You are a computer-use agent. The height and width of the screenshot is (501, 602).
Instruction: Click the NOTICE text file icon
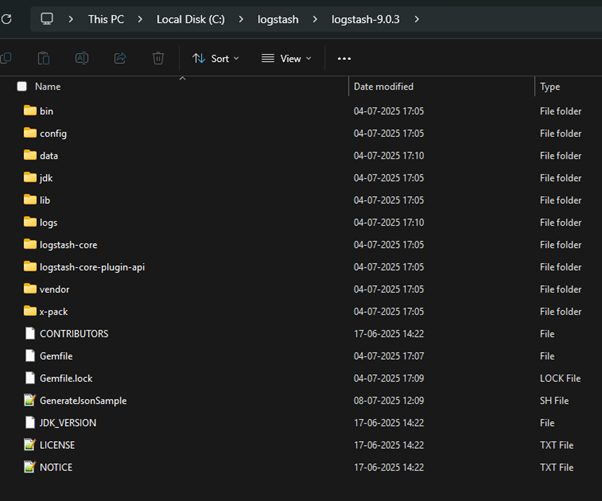pyautogui.click(x=30, y=467)
